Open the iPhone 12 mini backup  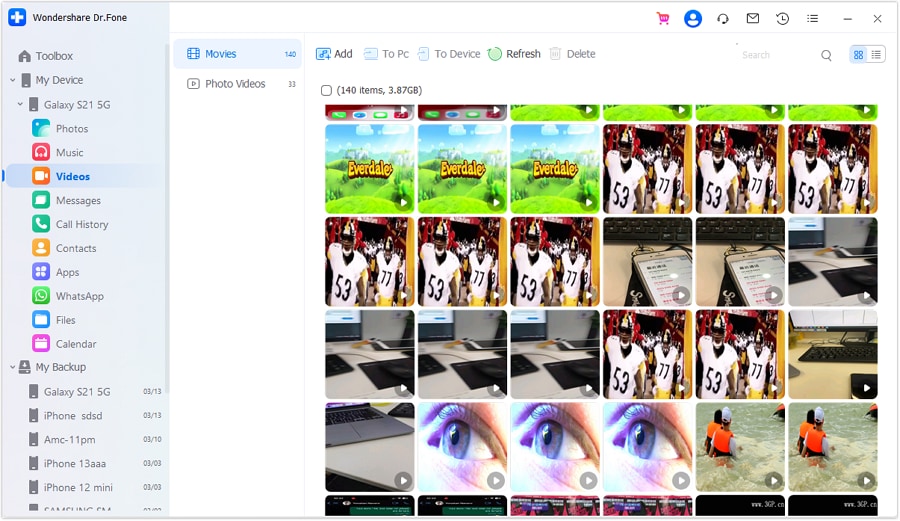click(95, 488)
